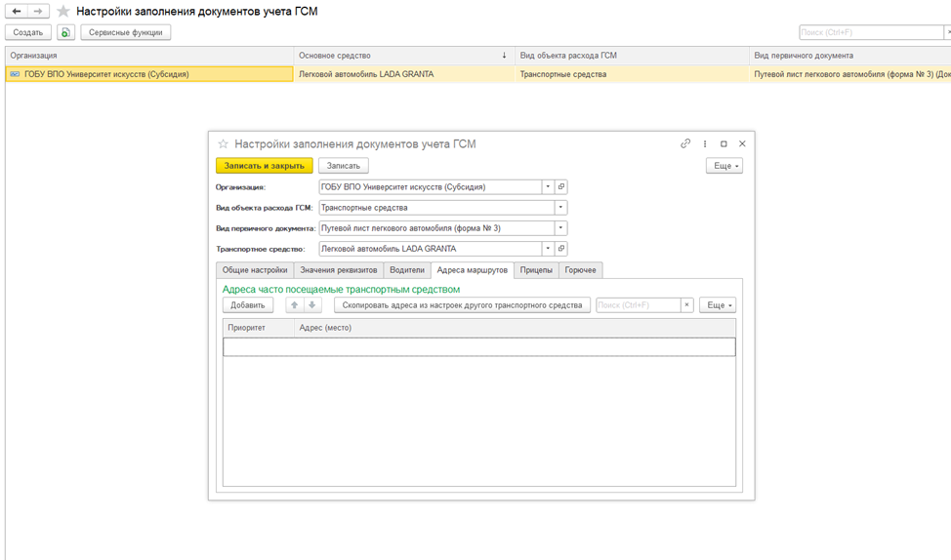
Task: Open the Прицепы tab
Action: click(536, 270)
